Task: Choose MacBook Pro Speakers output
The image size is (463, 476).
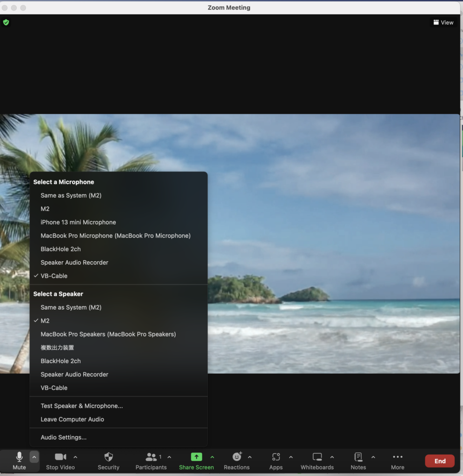Action: point(119,334)
